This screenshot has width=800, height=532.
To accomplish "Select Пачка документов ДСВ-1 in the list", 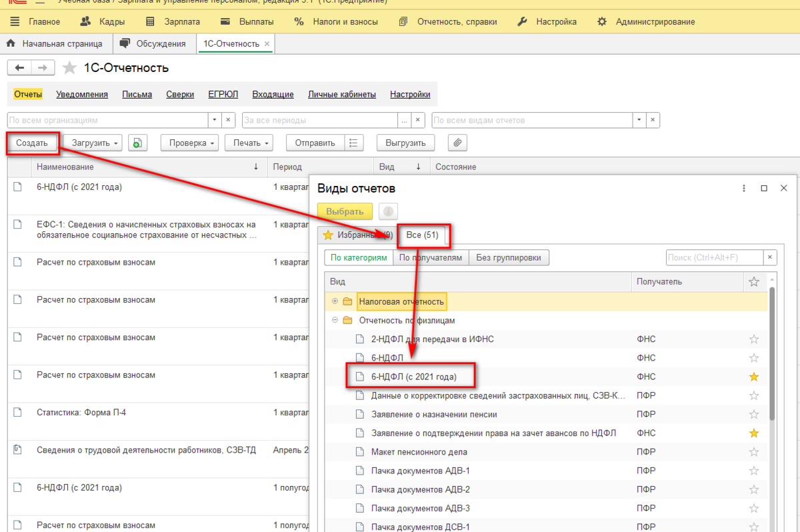I will pyautogui.click(x=547, y=527).
